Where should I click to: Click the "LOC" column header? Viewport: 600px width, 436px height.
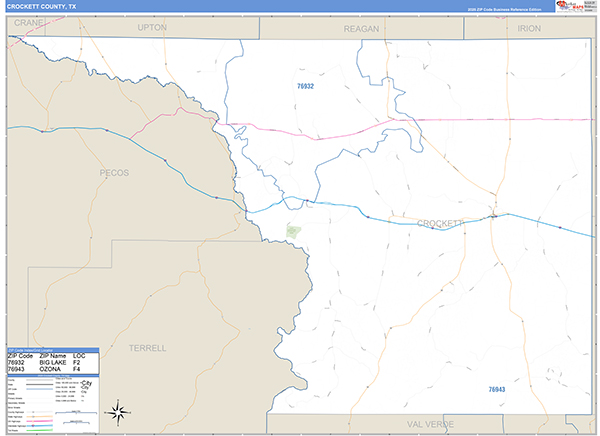point(79,356)
